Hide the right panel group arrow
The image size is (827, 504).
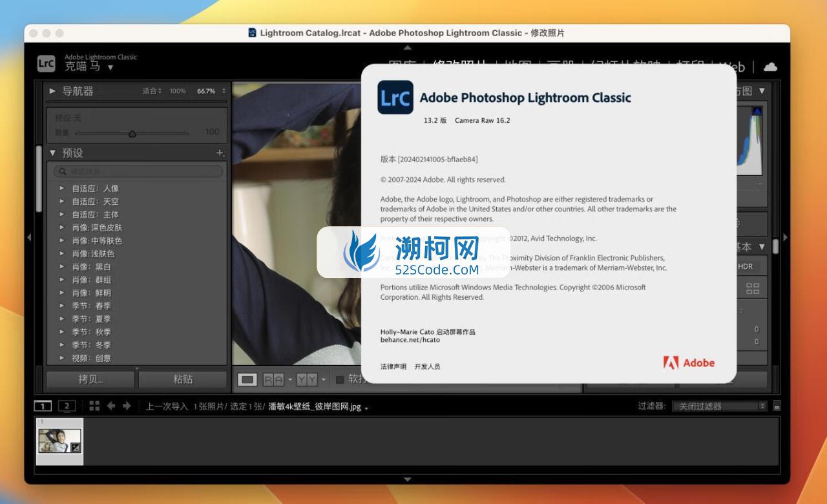coord(785,237)
